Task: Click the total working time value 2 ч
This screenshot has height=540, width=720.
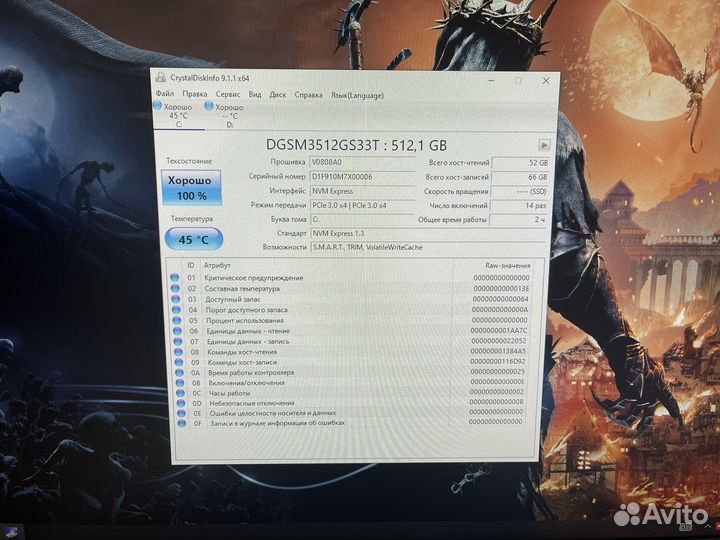Action: tap(518, 219)
